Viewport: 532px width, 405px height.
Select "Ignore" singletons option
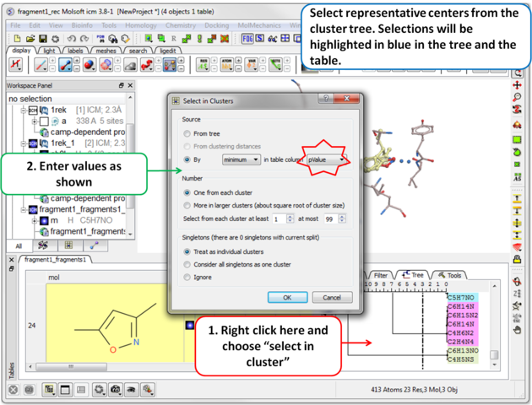pos(187,276)
